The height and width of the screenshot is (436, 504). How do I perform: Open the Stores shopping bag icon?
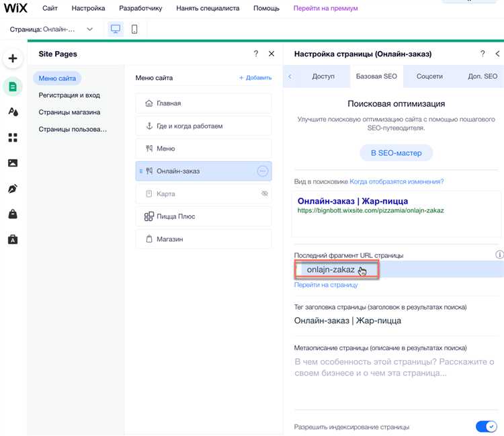pyautogui.click(x=12, y=214)
